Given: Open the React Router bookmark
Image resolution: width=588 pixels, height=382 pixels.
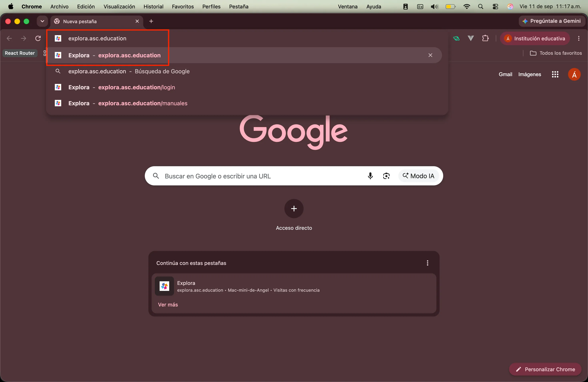Looking at the screenshot, I should pos(20,53).
